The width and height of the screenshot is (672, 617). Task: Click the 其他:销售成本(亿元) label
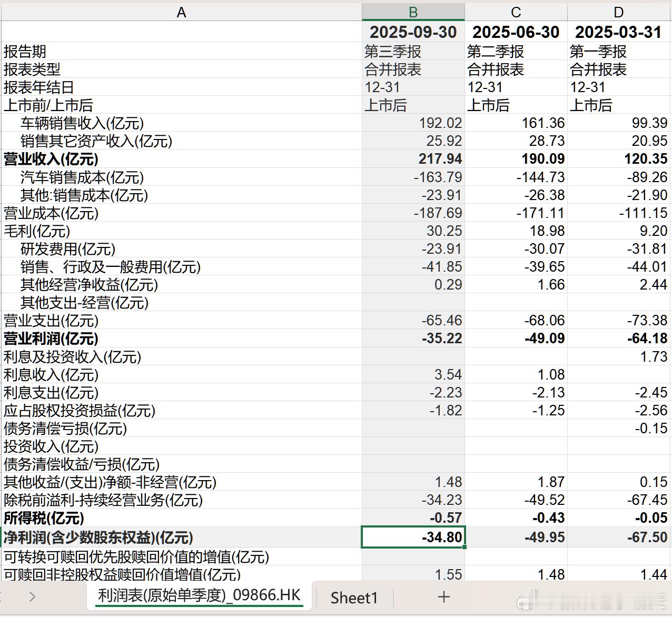pyautogui.click(x=84, y=195)
